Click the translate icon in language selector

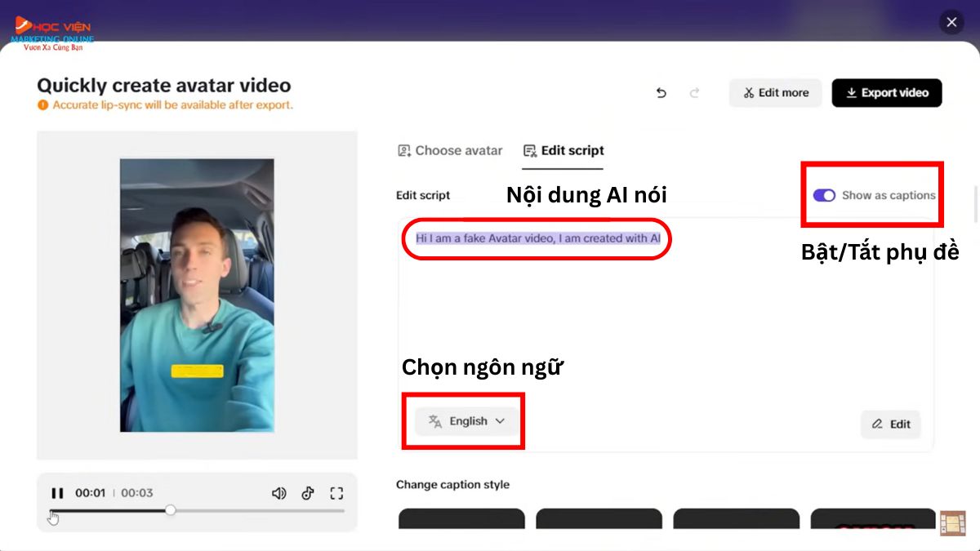[435, 421]
